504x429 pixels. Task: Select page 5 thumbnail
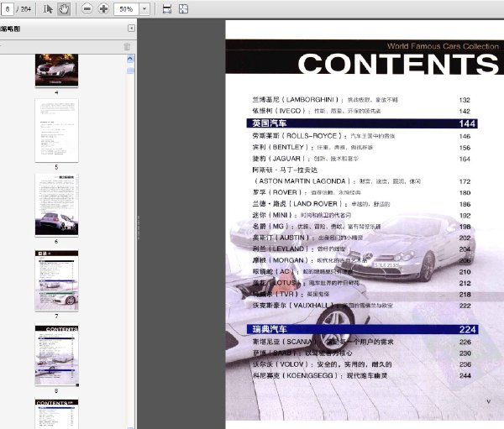[56, 130]
